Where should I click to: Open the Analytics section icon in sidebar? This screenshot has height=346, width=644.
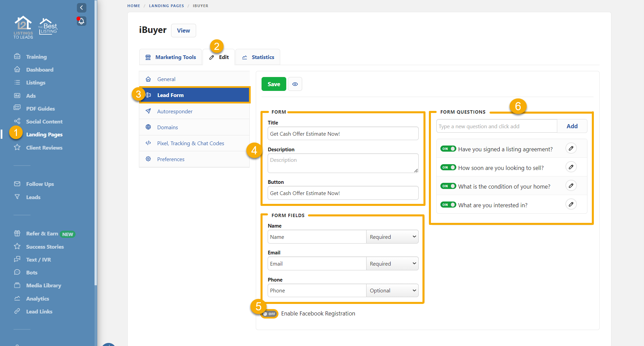click(17, 299)
